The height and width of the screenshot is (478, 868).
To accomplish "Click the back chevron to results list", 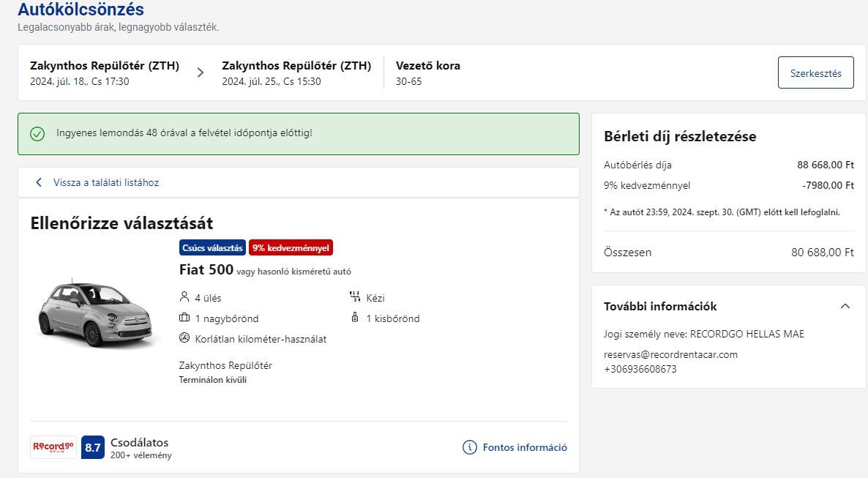I will [x=39, y=182].
